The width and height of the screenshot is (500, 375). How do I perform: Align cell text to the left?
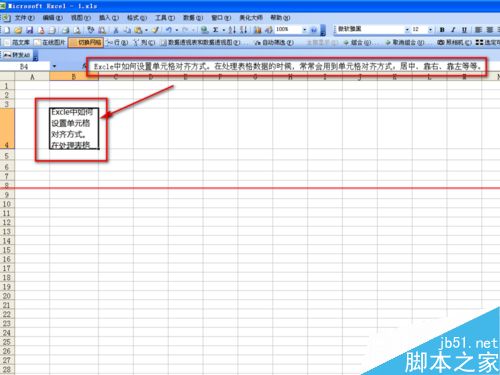pos(478,30)
